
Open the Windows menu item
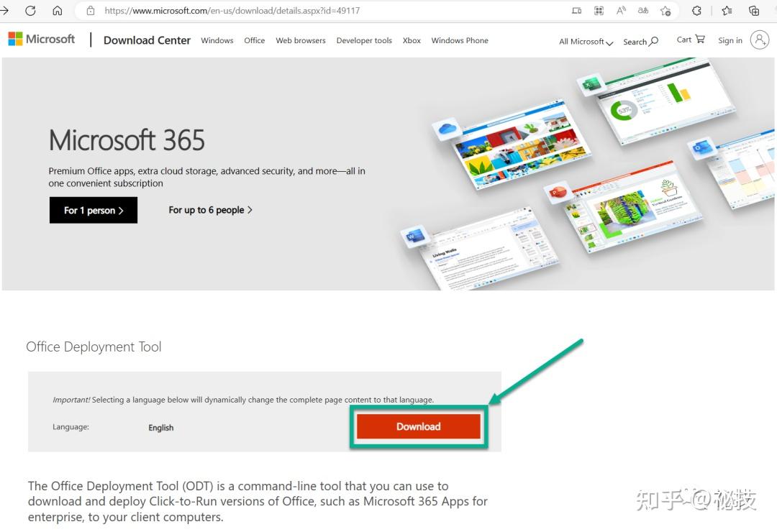point(217,40)
